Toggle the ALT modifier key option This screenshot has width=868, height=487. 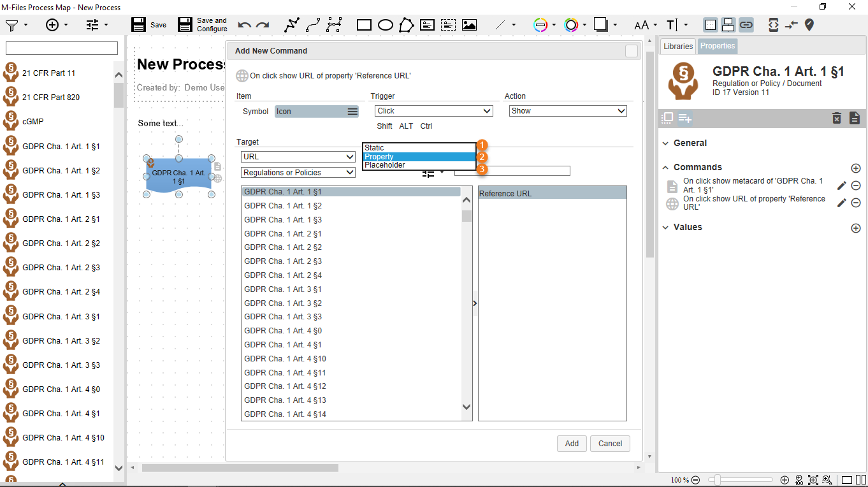click(406, 126)
